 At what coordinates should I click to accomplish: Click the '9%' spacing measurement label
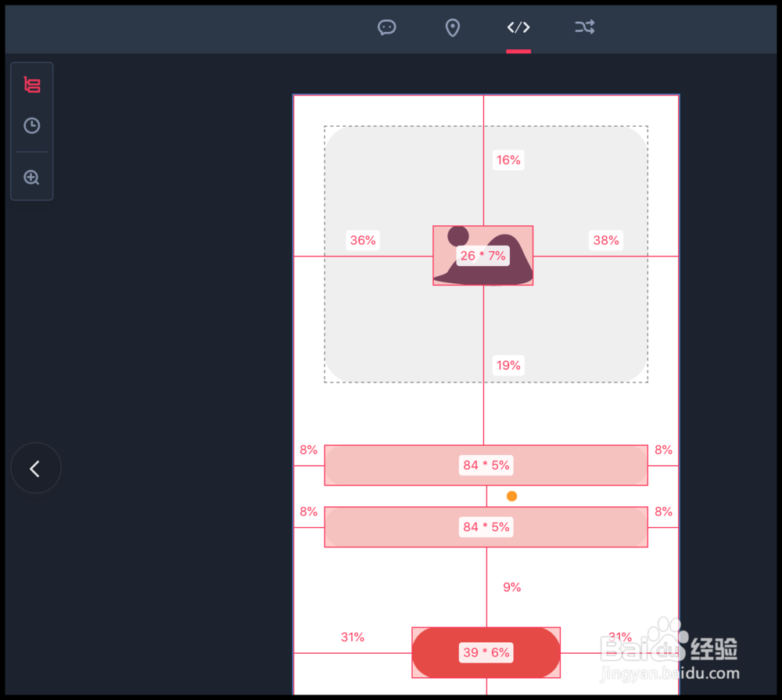click(511, 587)
